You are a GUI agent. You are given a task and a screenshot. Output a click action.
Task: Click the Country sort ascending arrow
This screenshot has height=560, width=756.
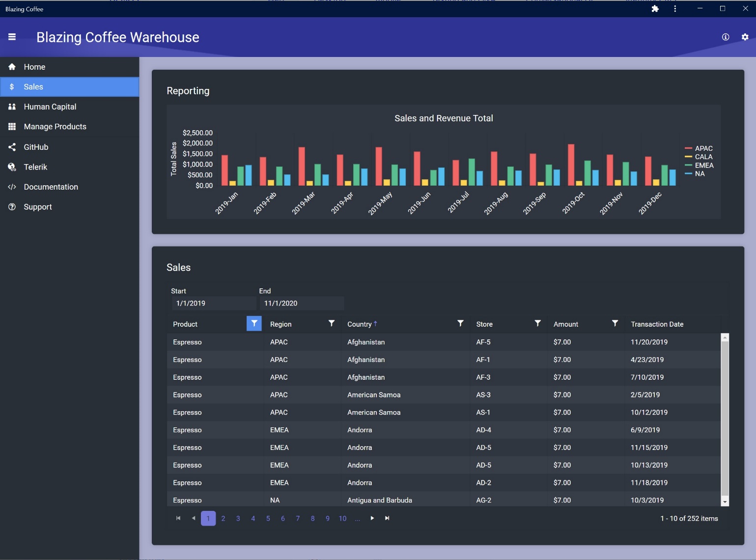point(375,324)
